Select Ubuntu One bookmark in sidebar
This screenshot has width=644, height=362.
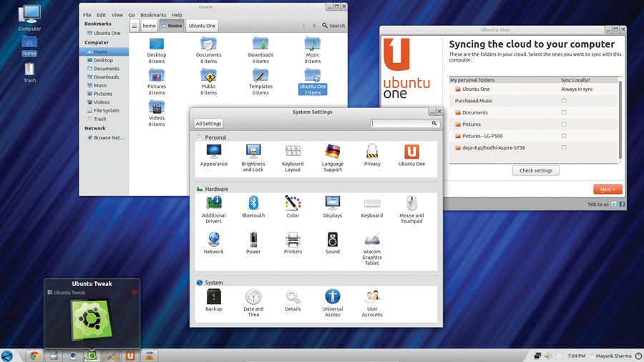pos(104,33)
